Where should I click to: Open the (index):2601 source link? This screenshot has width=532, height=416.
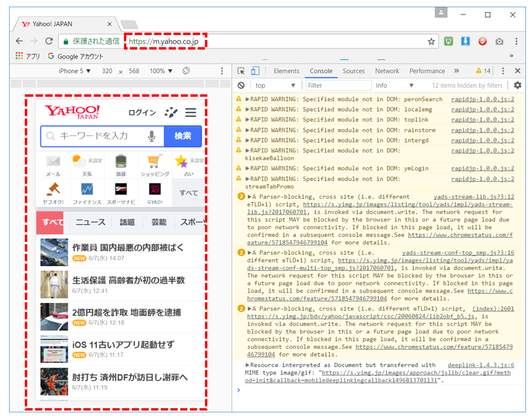click(493, 309)
